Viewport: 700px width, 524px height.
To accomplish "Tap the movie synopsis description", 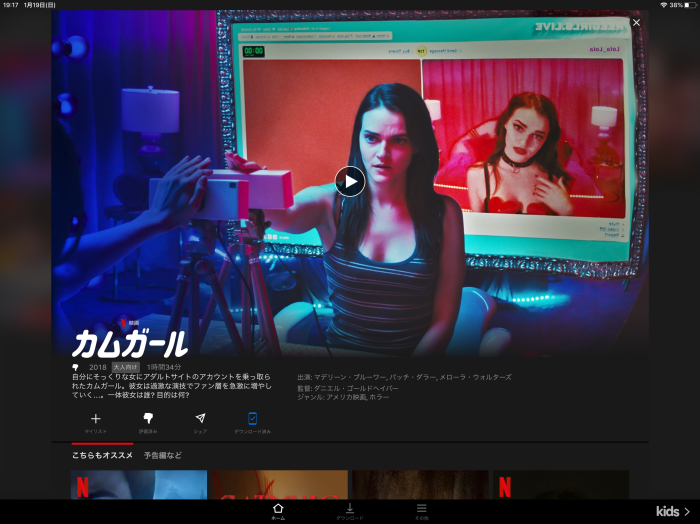I will click(x=171, y=386).
